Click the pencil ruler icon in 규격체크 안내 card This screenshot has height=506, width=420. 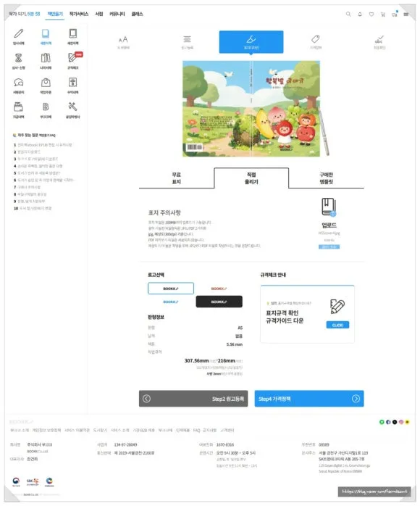pyautogui.click(x=337, y=306)
